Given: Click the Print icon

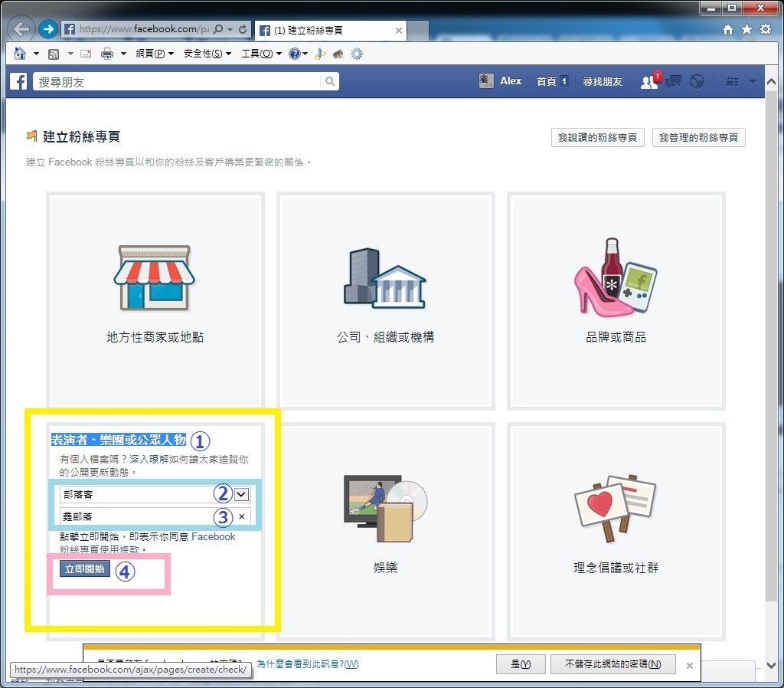Looking at the screenshot, I should click(x=107, y=54).
